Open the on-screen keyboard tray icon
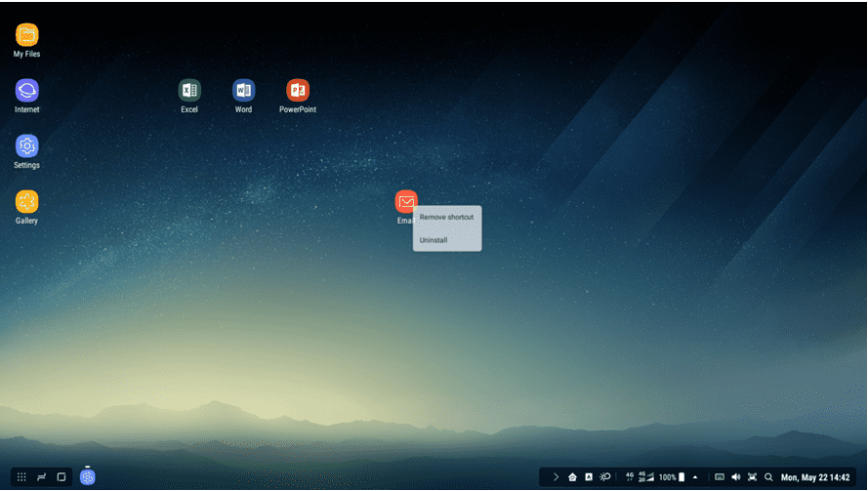The width and height of the screenshot is (868, 491). (720, 477)
